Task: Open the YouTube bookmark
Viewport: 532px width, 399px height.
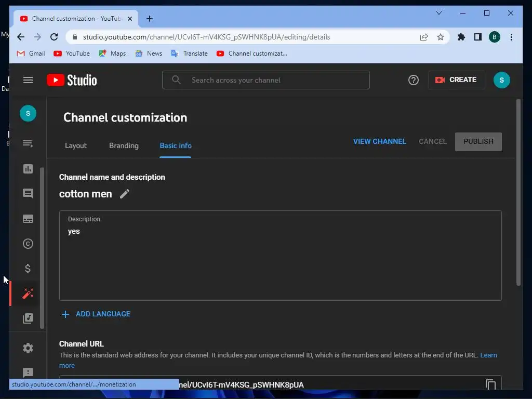Action: (72, 54)
